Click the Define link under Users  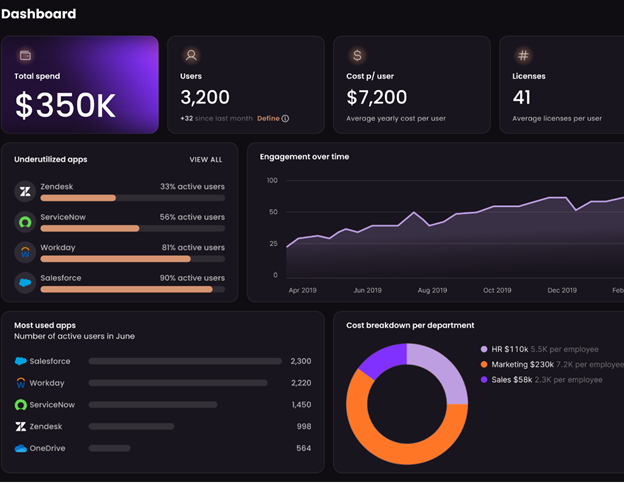point(267,118)
